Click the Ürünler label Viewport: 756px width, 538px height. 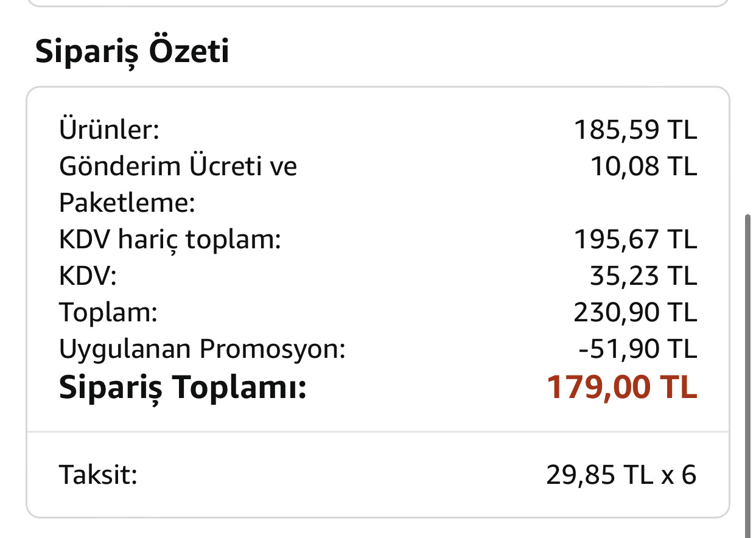tap(109, 130)
